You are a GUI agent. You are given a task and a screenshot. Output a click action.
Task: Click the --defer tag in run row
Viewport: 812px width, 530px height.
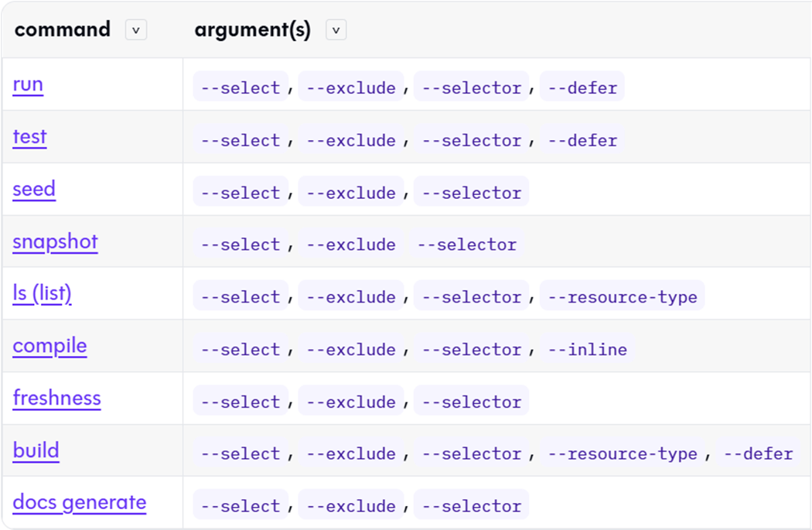click(582, 88)
